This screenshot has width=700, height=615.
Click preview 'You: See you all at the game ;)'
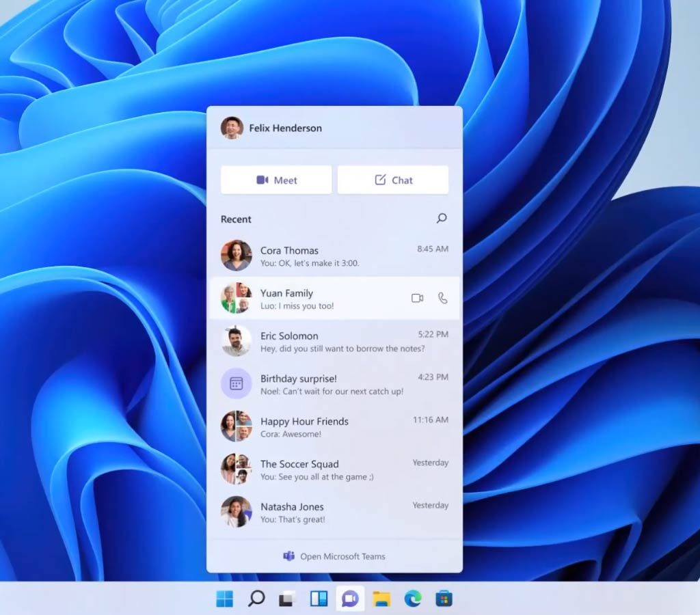tap(317, 477)
